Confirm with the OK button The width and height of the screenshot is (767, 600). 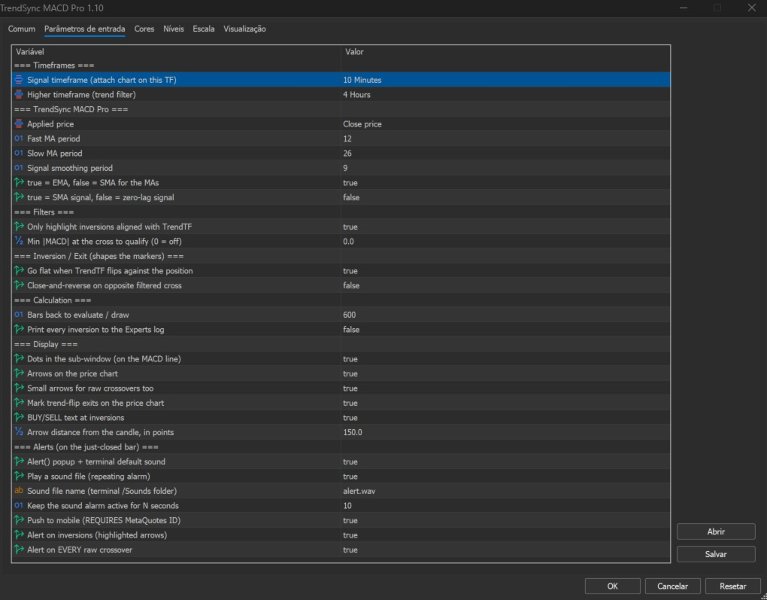tap(612, 586)
